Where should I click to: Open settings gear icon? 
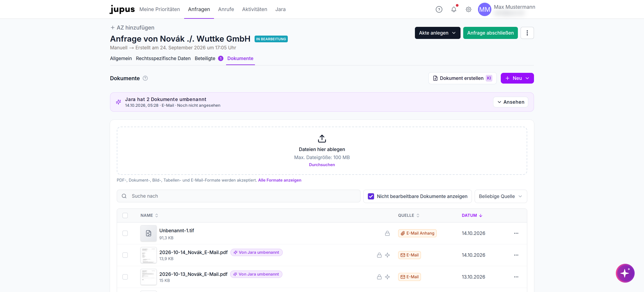pyautogui.click(x=469, y=9)
